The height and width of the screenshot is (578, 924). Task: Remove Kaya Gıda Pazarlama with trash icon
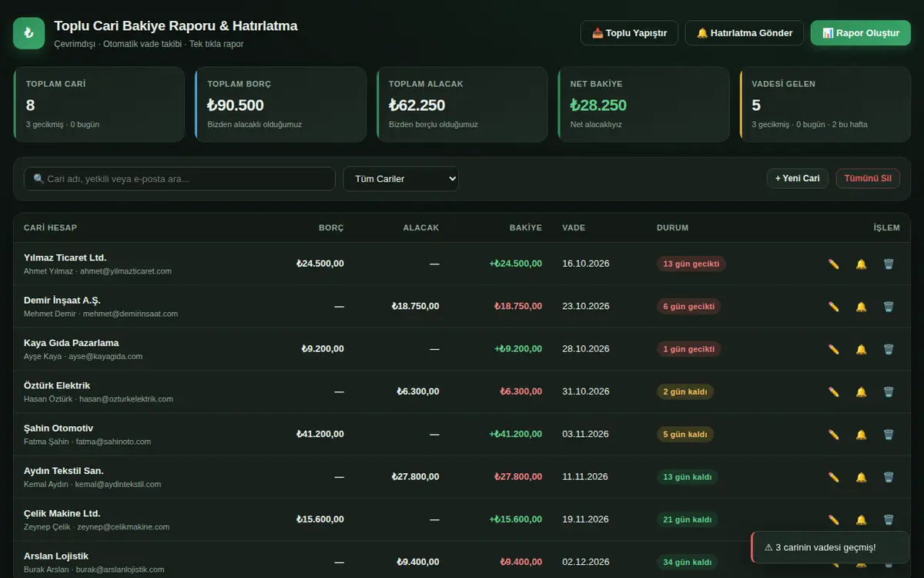[889, 349]
